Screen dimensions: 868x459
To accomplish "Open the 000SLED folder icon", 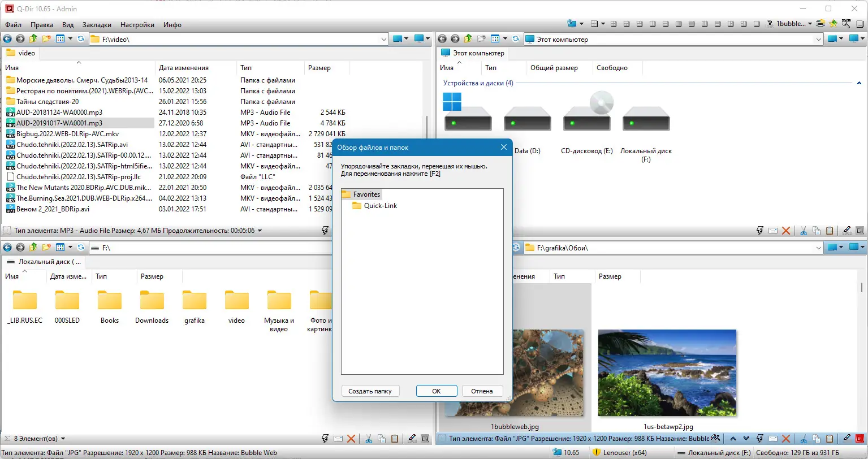I will click(67, 300).
